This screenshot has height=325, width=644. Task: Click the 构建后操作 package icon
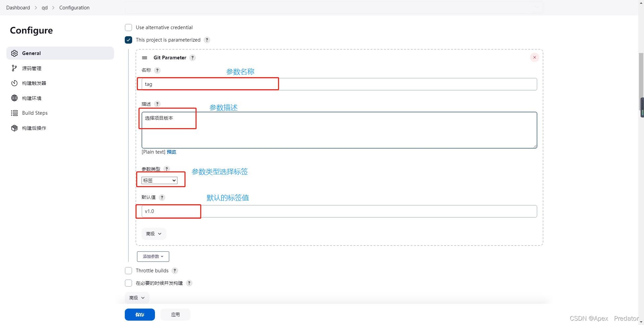[14, 128]
